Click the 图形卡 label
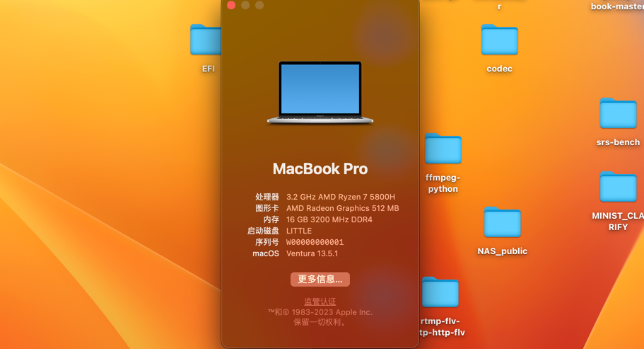Screen dimensions: 644x349 coord(267,208)
